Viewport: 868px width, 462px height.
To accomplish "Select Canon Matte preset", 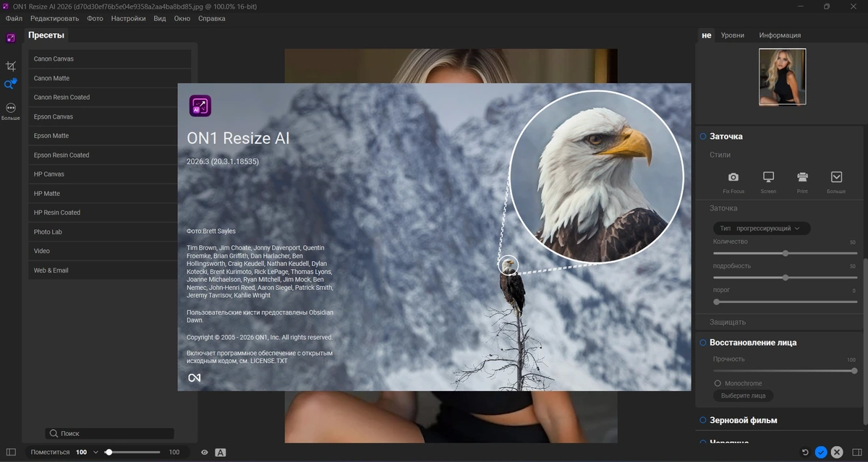I will point(110,78).
